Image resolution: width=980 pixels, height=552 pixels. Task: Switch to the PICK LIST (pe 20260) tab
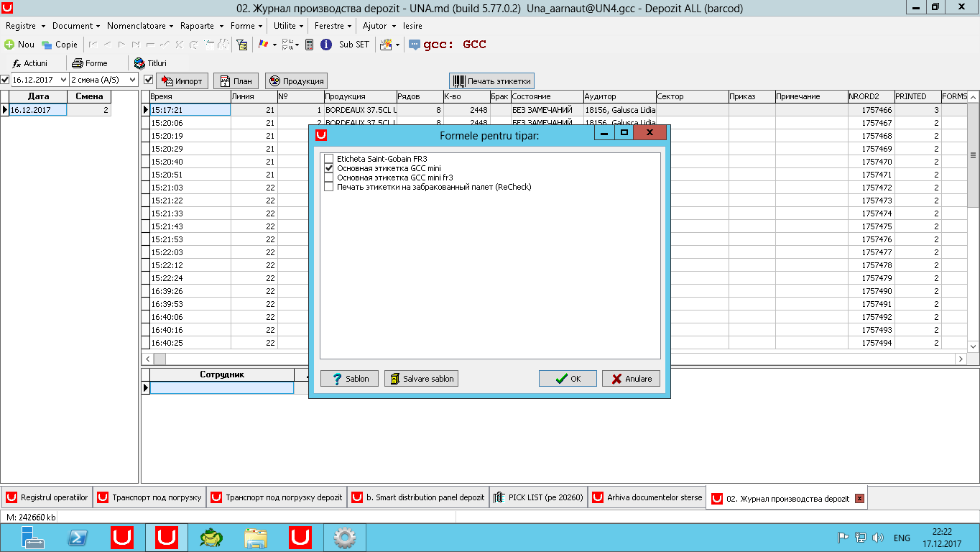(x=538, y=497)
